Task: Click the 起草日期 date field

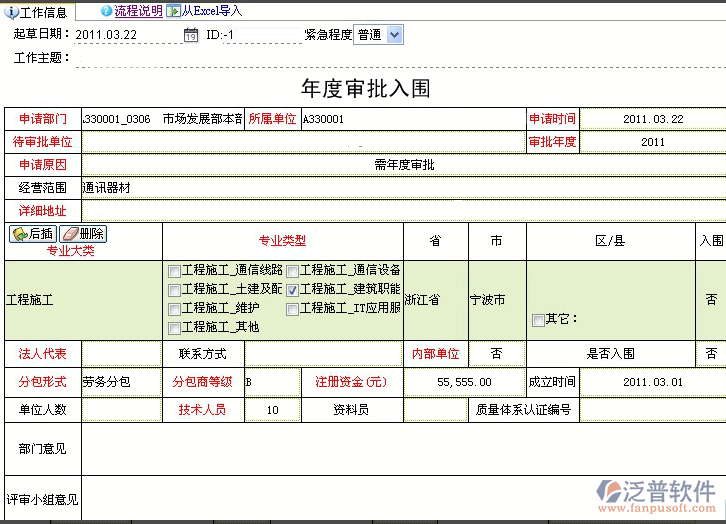Action: coord(127,35)
